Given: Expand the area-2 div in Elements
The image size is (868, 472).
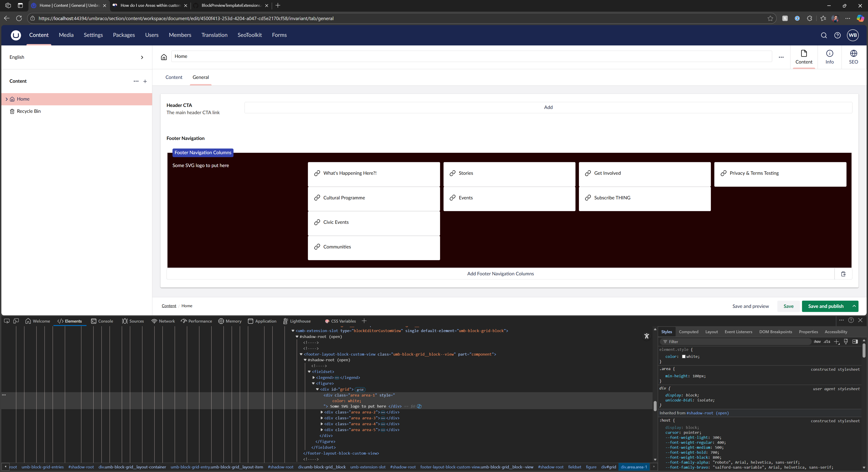Looking at the screenshot, I should 322,412.
